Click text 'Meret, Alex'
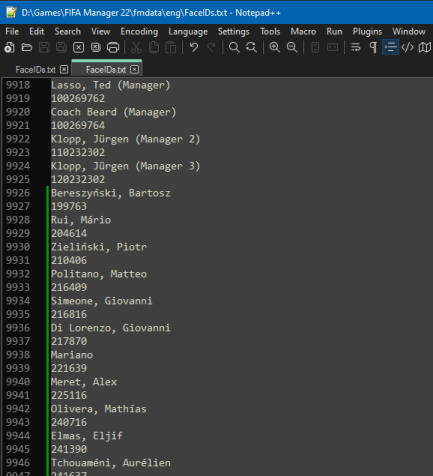433x476 pixels. pos(84,382)
